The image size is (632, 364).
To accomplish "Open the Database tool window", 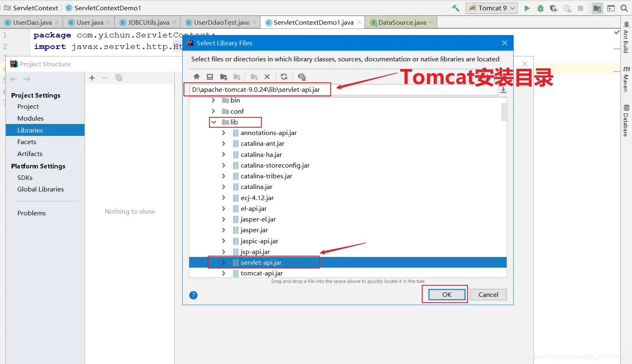I will click(x=626, y=121).
